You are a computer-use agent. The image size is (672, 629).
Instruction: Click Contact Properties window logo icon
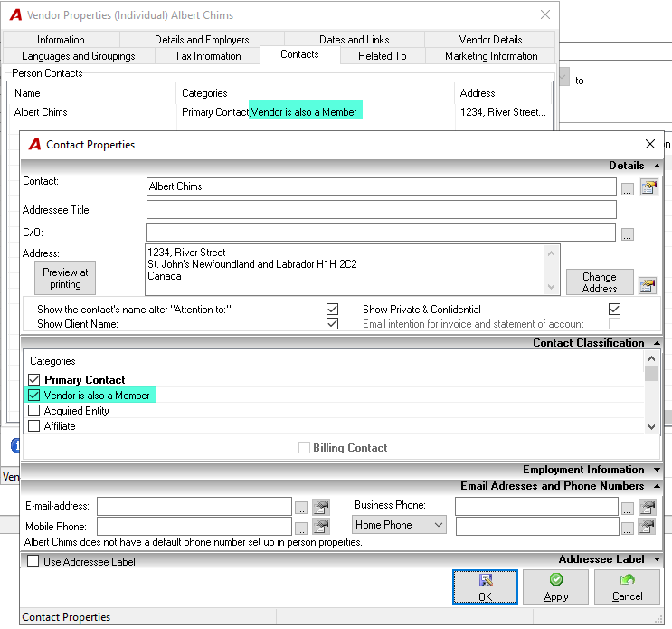pyautogui.click(x=35, y=145)
